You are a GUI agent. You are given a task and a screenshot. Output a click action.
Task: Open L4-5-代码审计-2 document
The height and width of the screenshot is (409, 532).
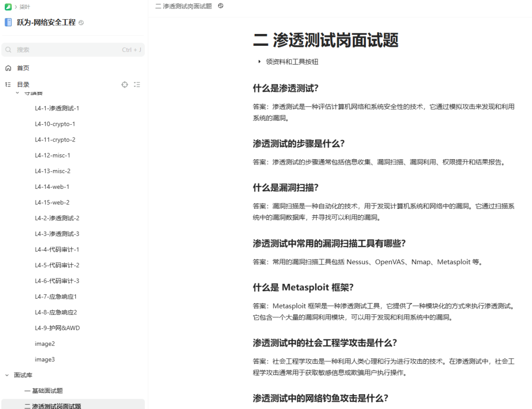pyautogui.click(x=57, y=265)
